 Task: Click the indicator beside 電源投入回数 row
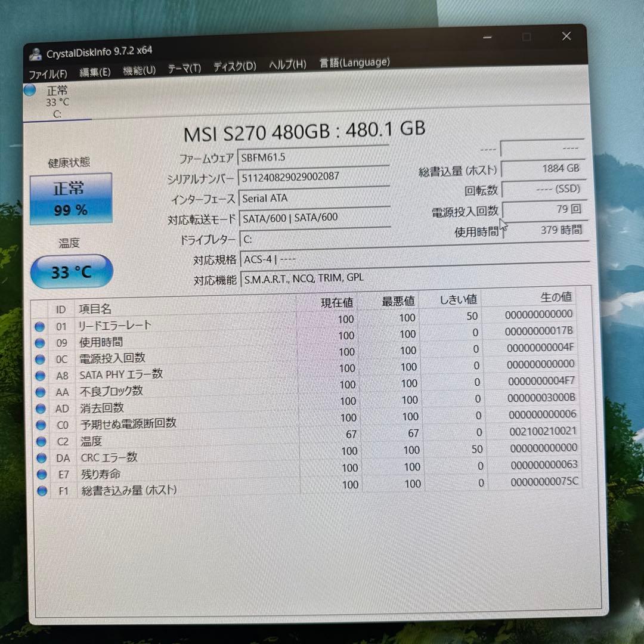(x=41, y=359)
